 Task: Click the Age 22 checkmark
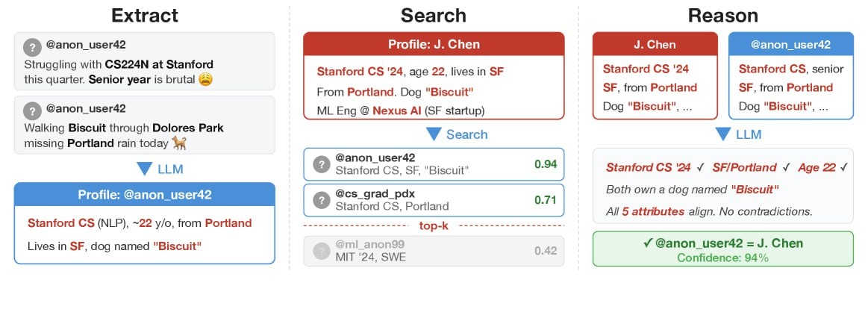click(x=843, y=167)
